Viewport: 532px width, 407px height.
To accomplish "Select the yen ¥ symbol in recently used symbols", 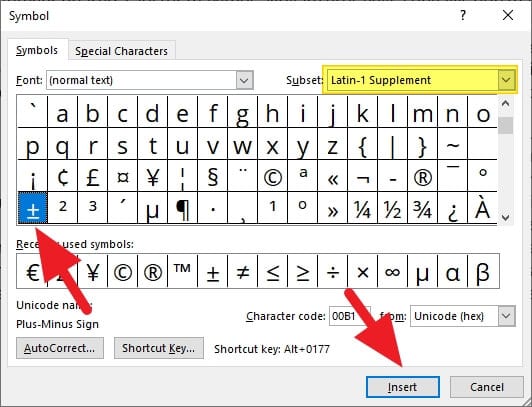I will click(x=93, y=271).
